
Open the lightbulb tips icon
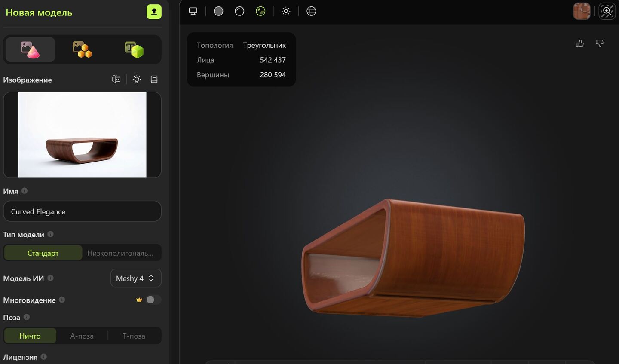point(137,79)
